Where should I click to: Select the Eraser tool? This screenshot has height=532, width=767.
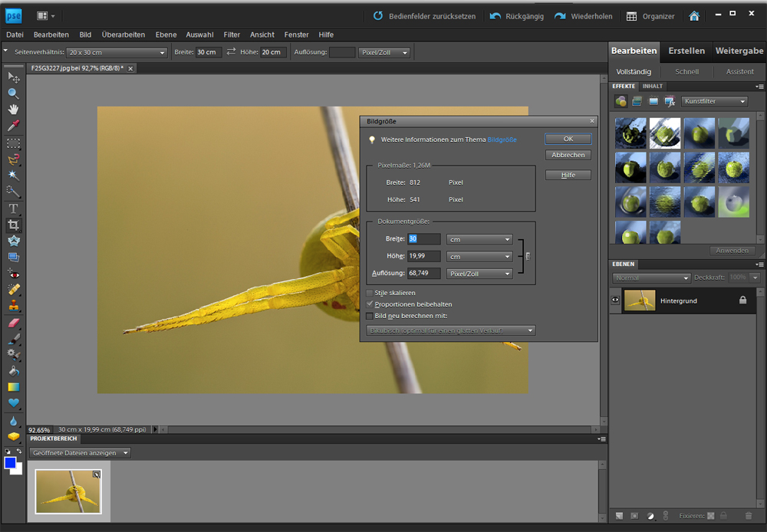14,323
